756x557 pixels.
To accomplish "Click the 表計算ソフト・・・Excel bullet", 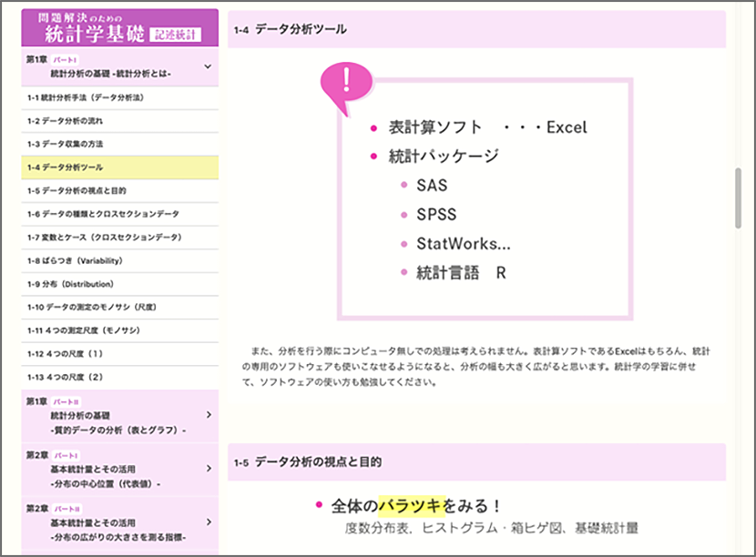I will 487,127.
